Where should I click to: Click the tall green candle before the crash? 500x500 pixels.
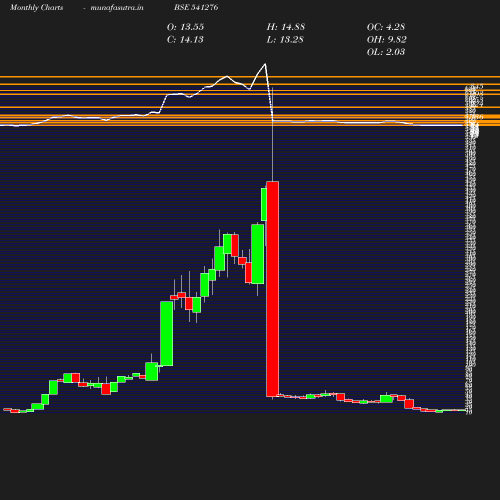point(258,254)
